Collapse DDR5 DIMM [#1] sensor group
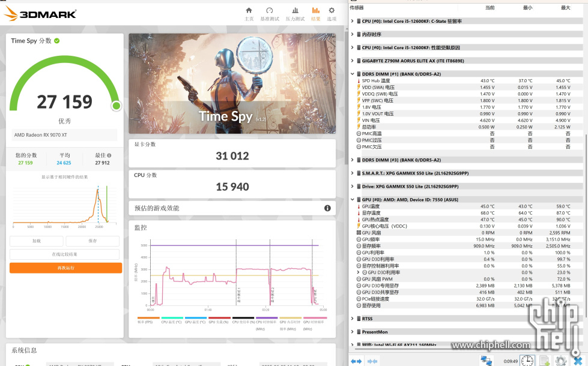Screen dimensions: 588x366 [x=352, y=74]
